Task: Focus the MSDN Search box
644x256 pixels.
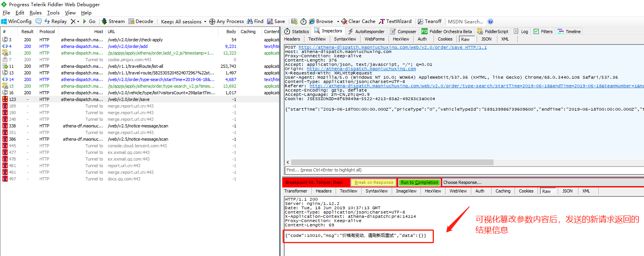Action: click(x=465, y=21)
